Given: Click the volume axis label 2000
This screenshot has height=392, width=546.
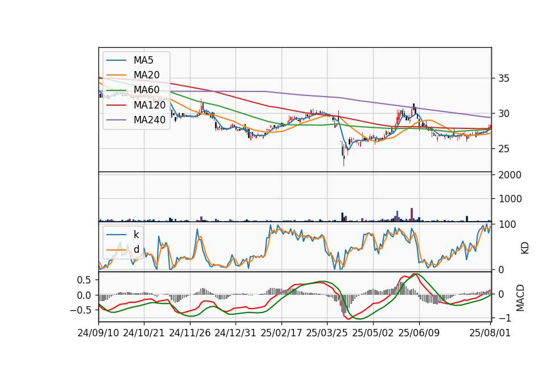Looking at the screenshot, I should 510,175.
